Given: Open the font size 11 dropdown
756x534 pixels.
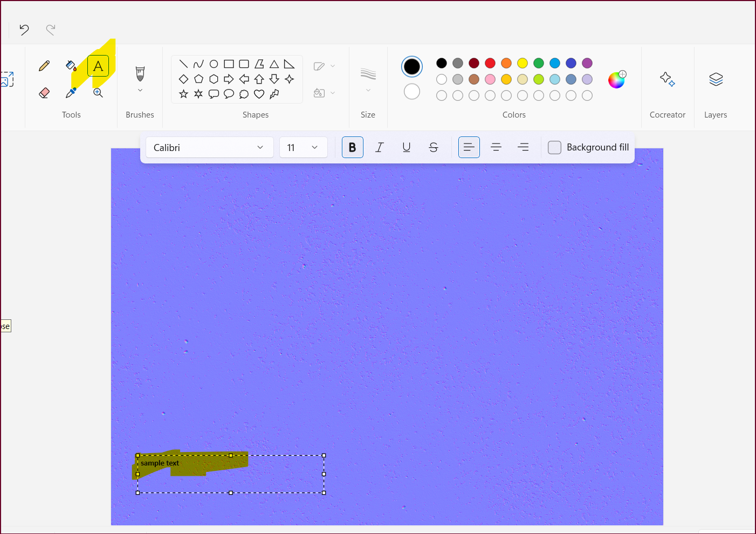Looking at the screenshot, I should (304, 147).
